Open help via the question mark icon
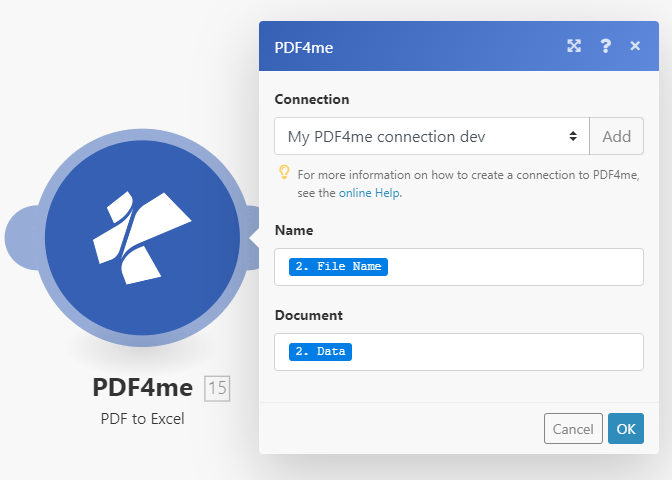Image resolution: width=672 pixels, height=480 pixels. tap(605, 46)
